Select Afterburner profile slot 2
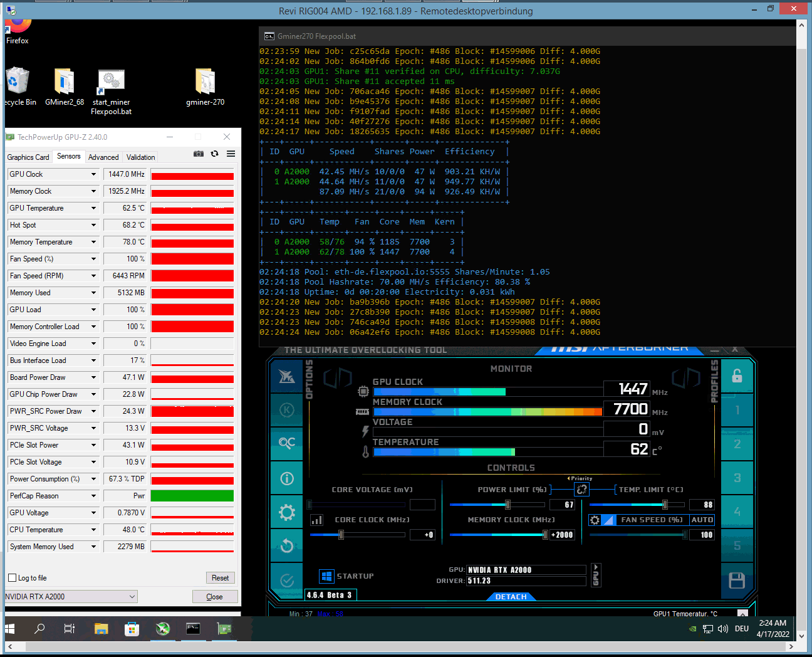Viewport: 812px width, 657px height. click(737, 444)
